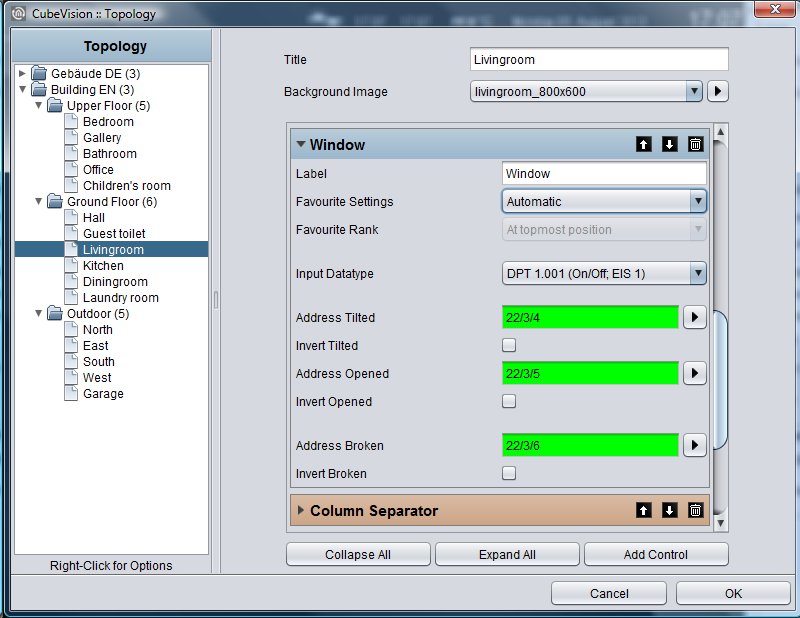Click the Expand All button
Image resolution: width=800 pixels, height=618 pixels.
[x=507, y=554]
